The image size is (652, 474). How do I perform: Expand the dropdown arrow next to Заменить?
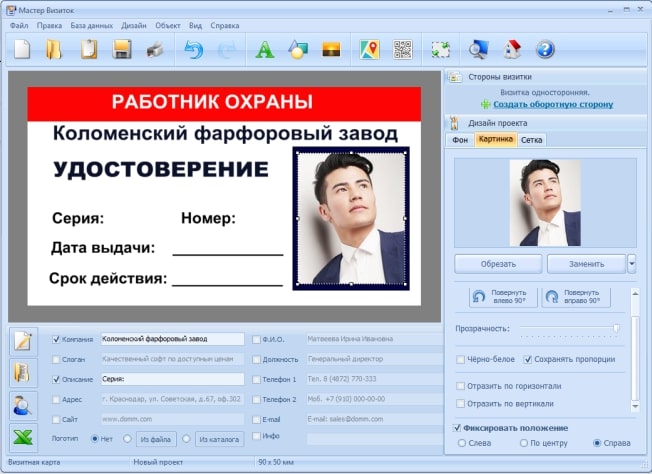point(632,264)
